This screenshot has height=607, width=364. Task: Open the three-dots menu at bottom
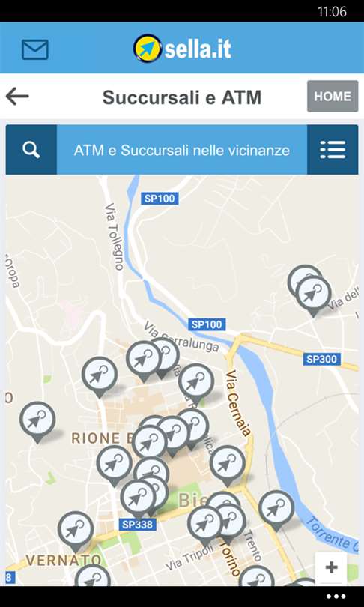click(x=336, y=597)
